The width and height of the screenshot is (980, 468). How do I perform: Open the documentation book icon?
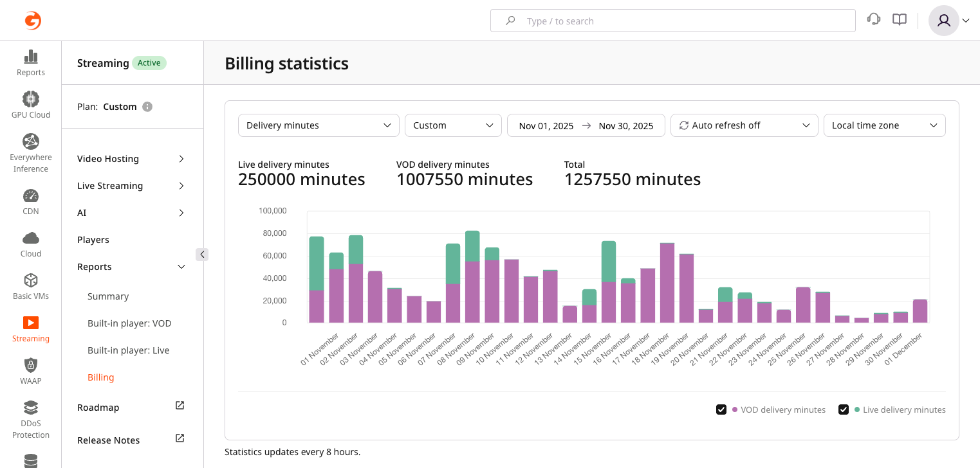click(900, 20)
